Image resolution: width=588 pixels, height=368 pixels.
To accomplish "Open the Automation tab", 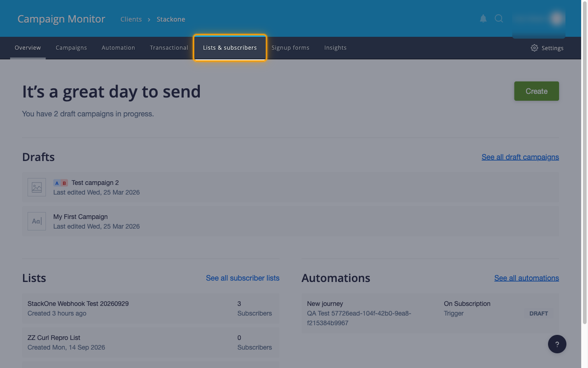I will (x=118, y=48).
